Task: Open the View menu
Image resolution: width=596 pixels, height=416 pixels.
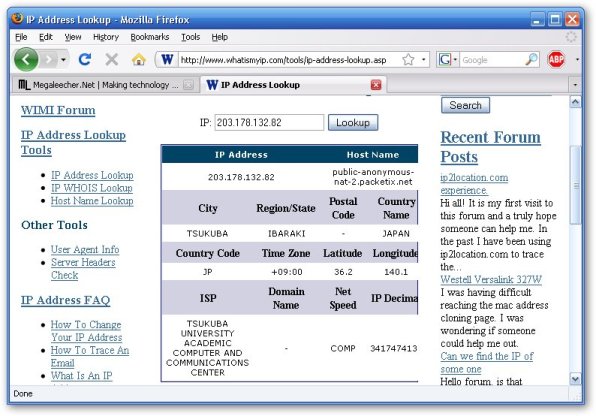Action: [73, 37]
